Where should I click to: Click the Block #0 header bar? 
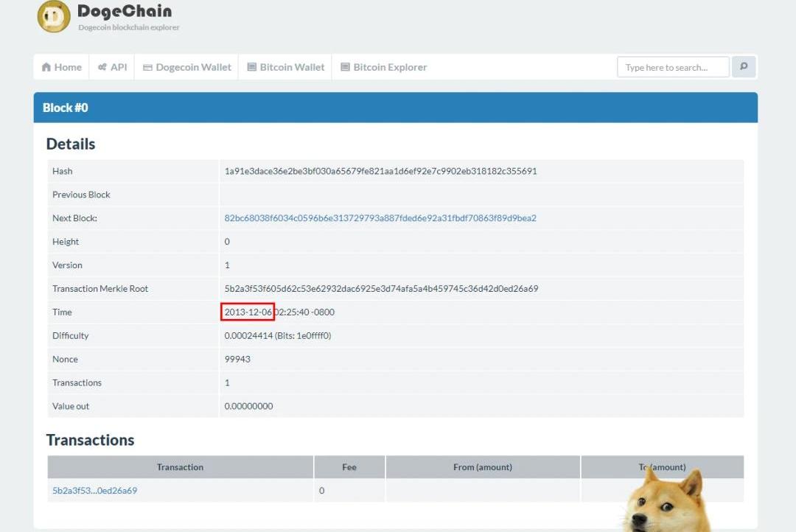pyautogui.click(x=395, y=108)
